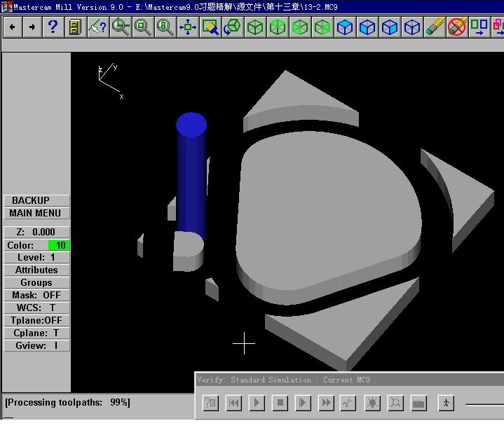Click the yellow pencil toolbar icon
Image resolution: width=504 pixels, height=442 pixels.
click(x=435, y=27)
